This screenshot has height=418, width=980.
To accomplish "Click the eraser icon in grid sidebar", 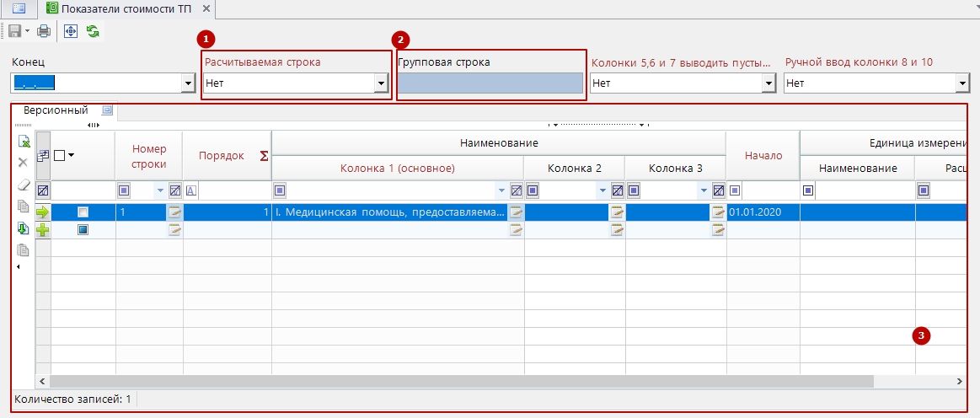I will [x=24, y=184].
